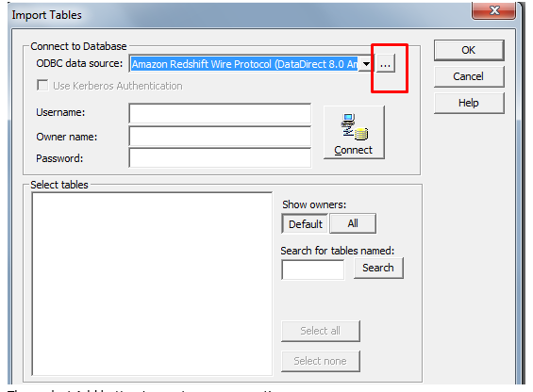Open the ODBC data source browse ellipsis button

(385, 63)
